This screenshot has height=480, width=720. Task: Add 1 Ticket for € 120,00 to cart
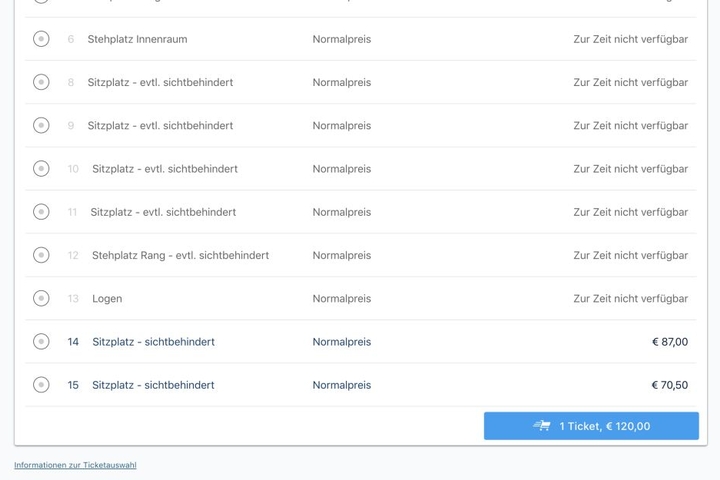click(591, 426)
